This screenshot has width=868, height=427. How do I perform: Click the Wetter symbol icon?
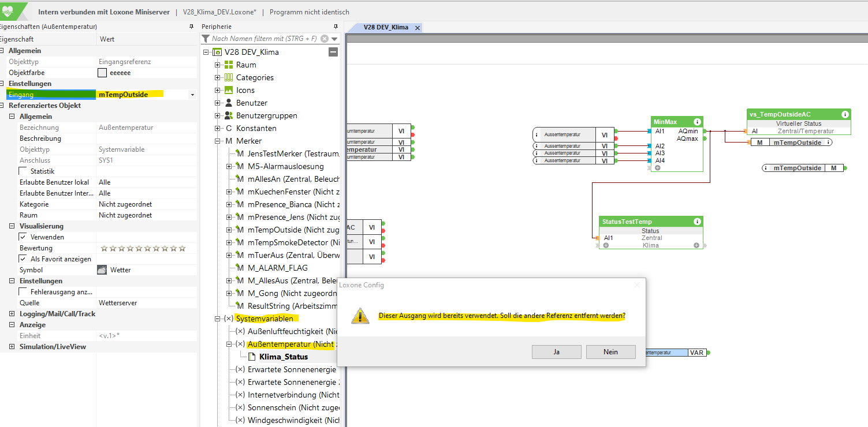(x=102, y=270)
